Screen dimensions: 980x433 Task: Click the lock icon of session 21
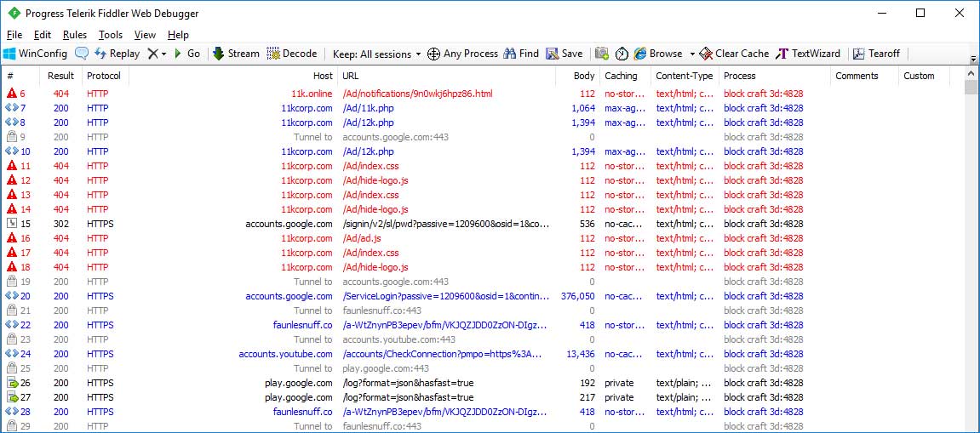point(12,311)
